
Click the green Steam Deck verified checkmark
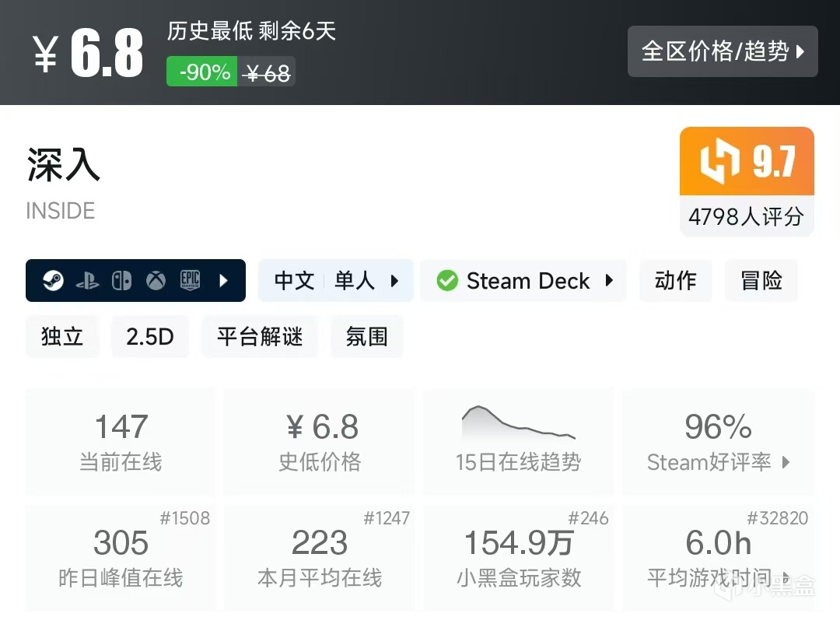tap(446, 281)
